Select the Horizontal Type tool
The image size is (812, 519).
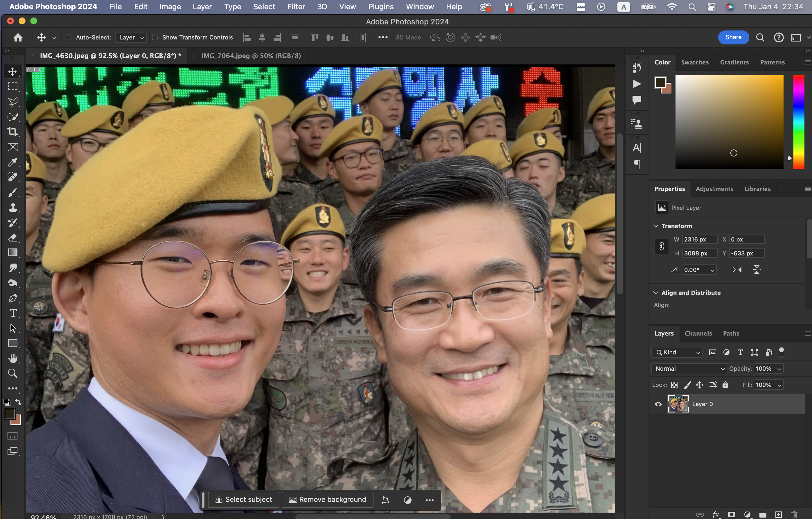click(13, 313)
